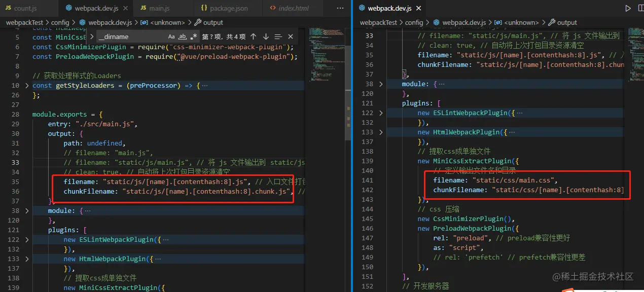Screen dimensions: 644x292
Task: Go to previous match in find widget
Action: point(254,36)
